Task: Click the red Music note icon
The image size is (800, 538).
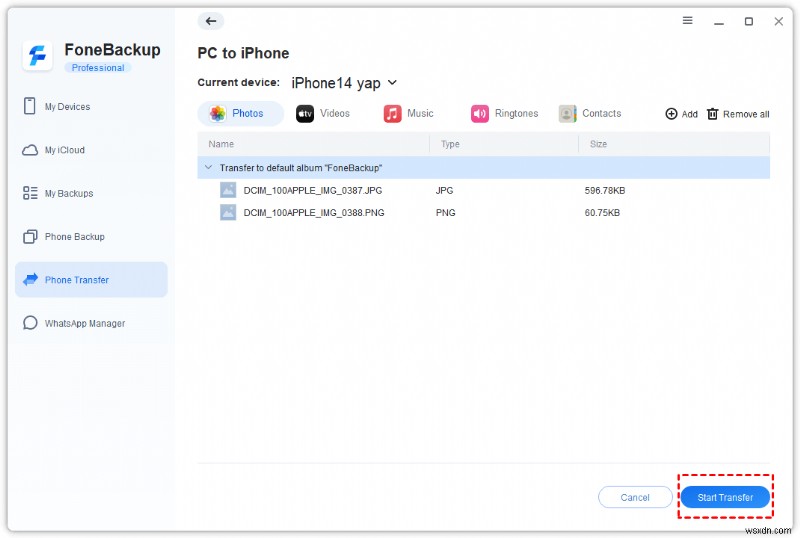Action: [x=392, y=113]
